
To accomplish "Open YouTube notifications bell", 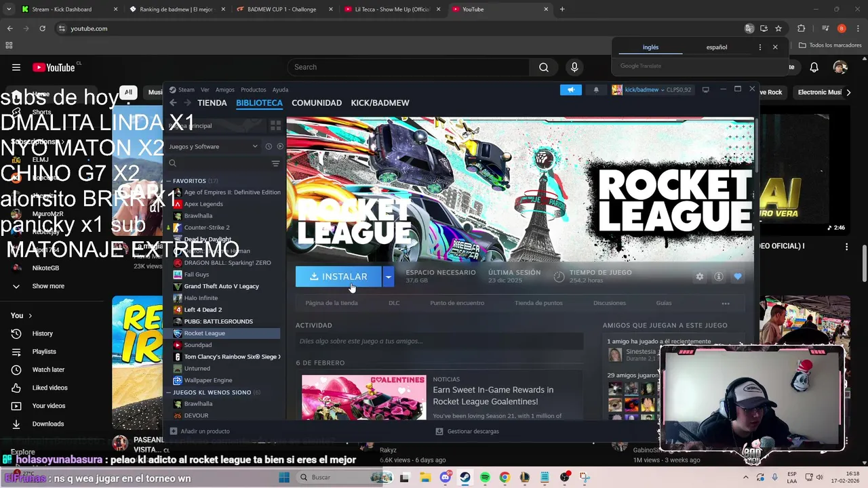I will 814,67.
